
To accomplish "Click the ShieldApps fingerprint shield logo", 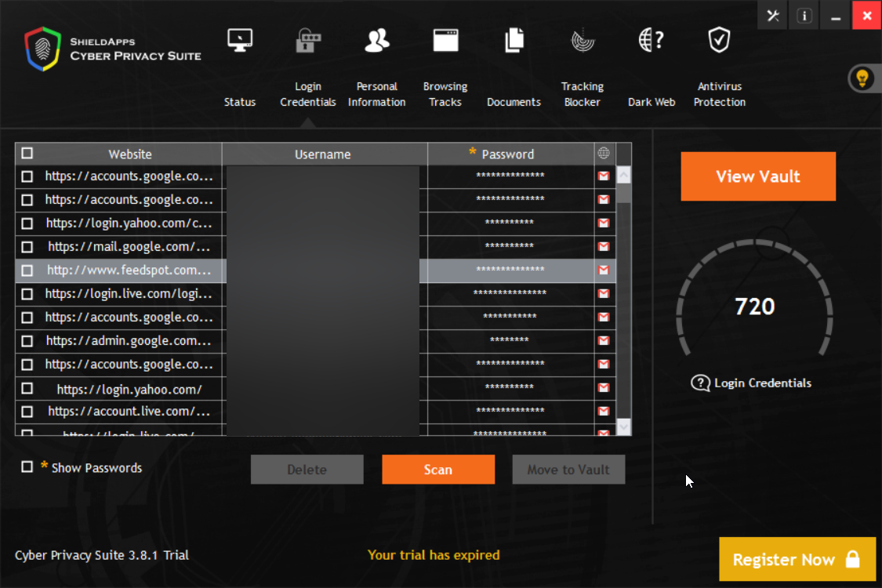I will click(x=43, y=49).
